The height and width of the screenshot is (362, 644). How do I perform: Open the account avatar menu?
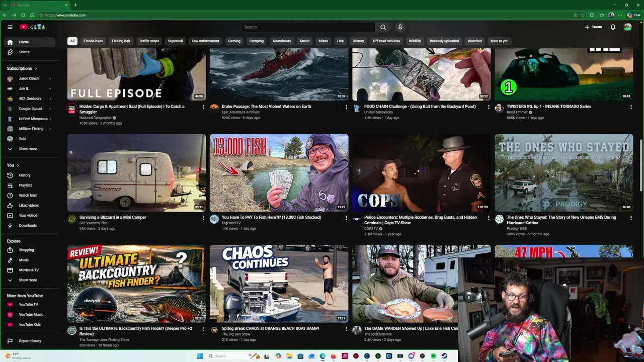click(627, 27)
